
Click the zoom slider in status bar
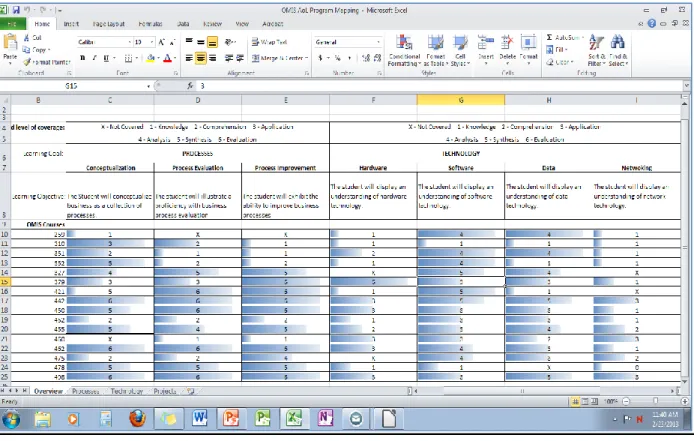(x=655, y=402)
